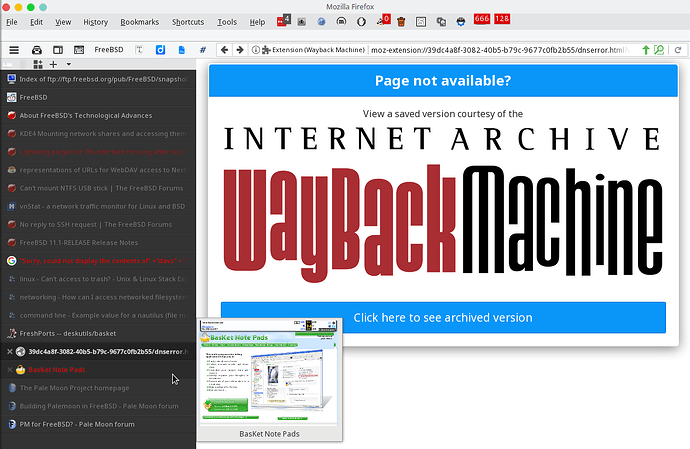This screenshot has height=449, width=690.
Task: Click the green up-arrow in address bar
Action: click(646, 50)
